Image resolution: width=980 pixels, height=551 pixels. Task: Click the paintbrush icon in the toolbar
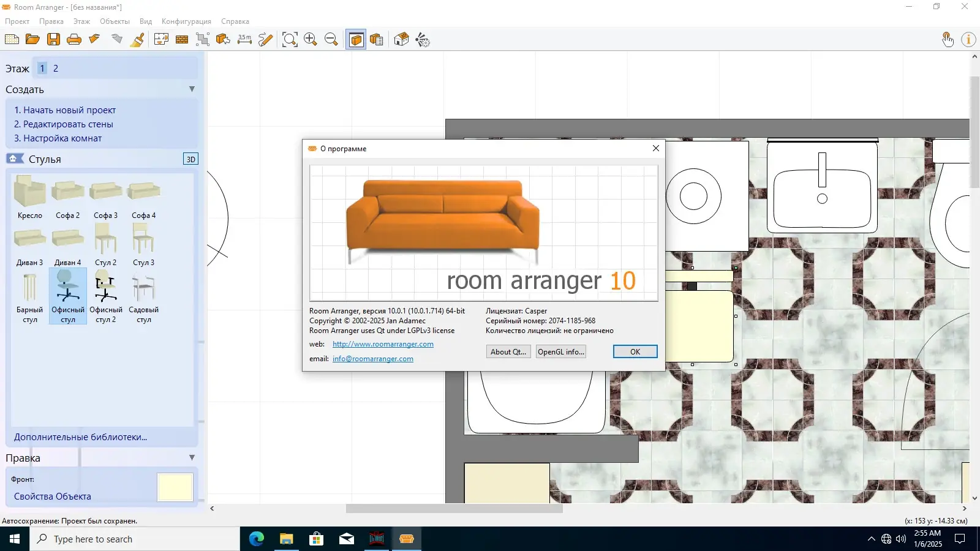coord(138,40)
